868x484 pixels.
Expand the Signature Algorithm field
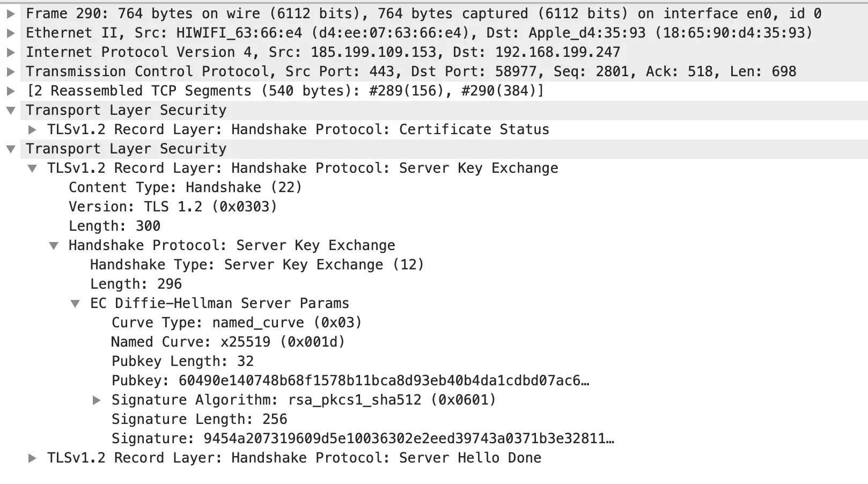(97, 400)
